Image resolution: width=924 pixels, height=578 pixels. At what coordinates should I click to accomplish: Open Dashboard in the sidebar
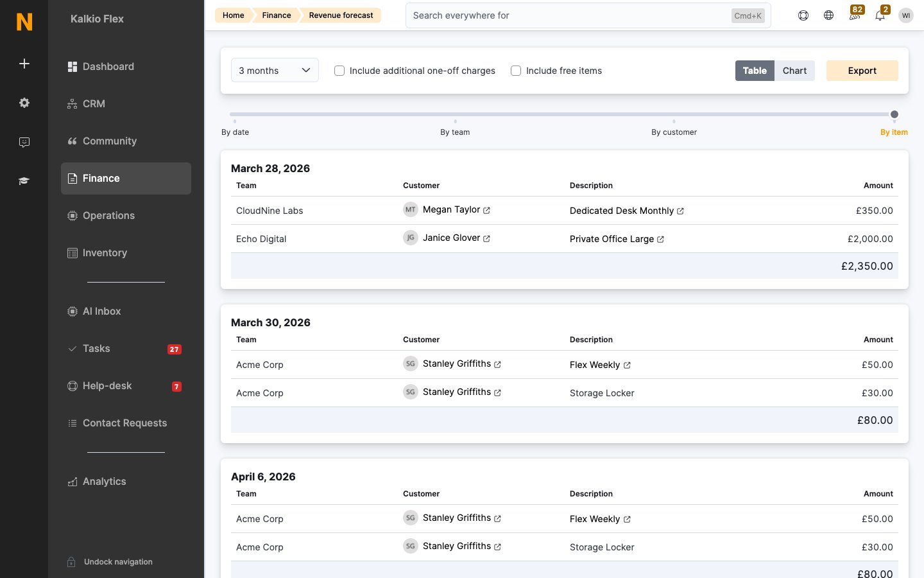126,67
